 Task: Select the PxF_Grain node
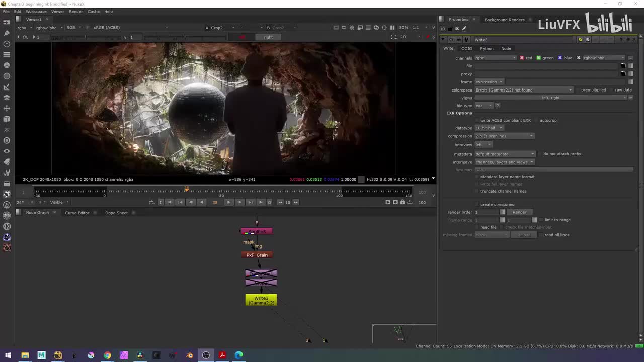pos(257,255)
